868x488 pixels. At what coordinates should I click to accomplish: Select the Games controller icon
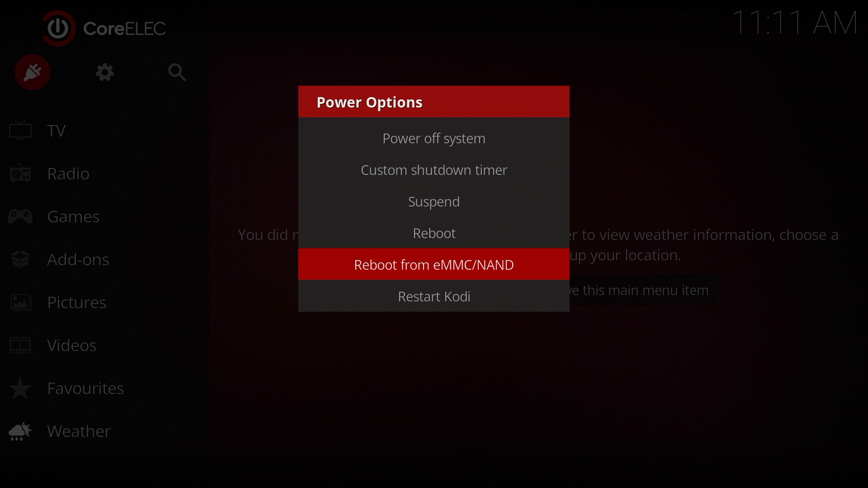point(20,216)
